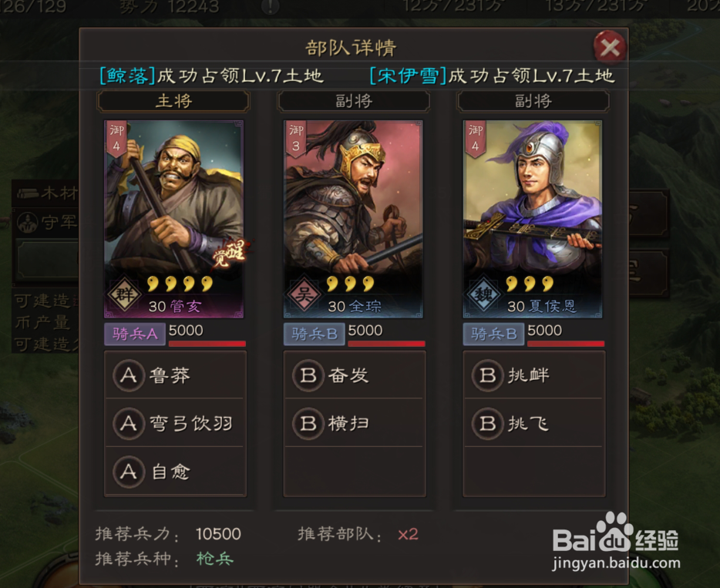The height and width of the screenshot is (588, 720).
Task: Open 管亥 general card portrait
Action: (x=173, y=219)
